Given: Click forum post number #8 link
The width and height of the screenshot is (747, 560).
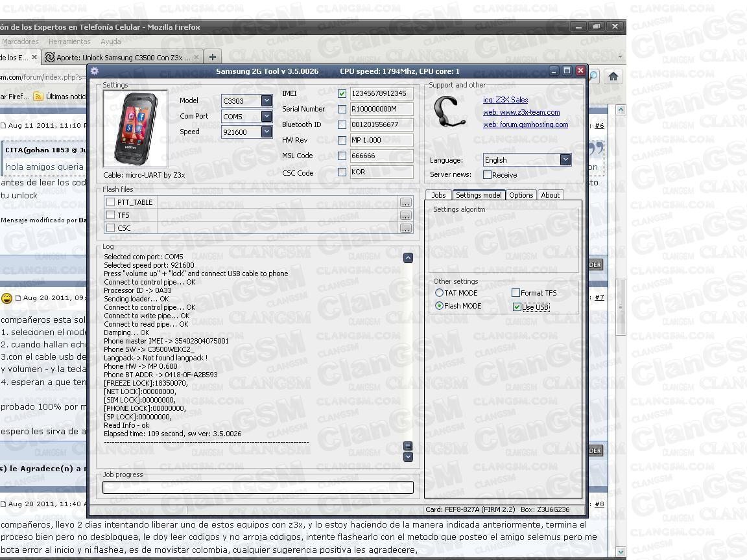Looking at the screenshot, I should pyautogui.click(x=599, y=504).
